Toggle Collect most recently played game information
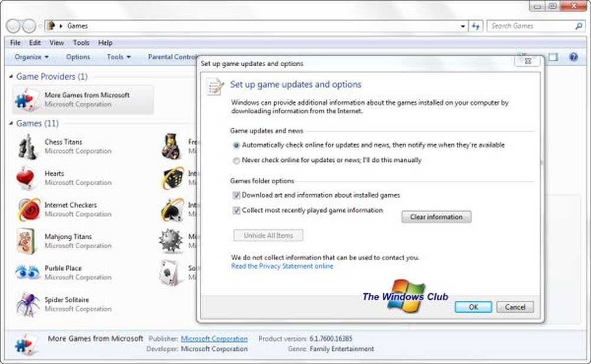 tap(236, 210)
